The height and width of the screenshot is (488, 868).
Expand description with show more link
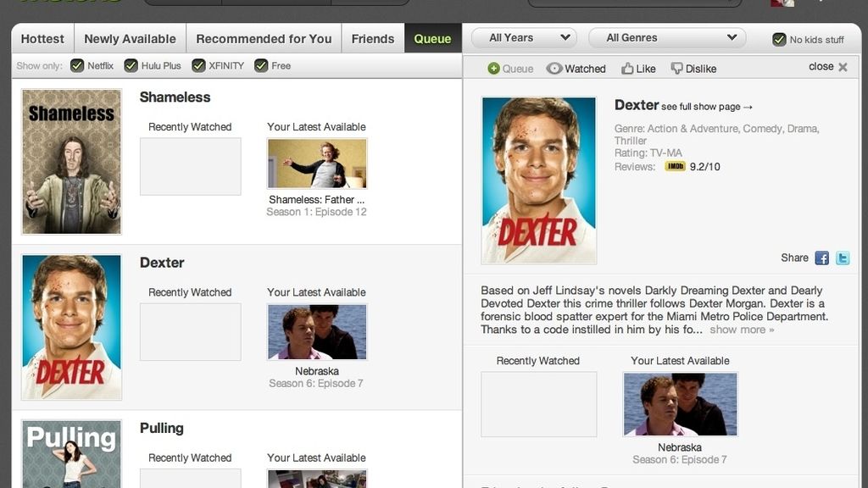[742, 330]
